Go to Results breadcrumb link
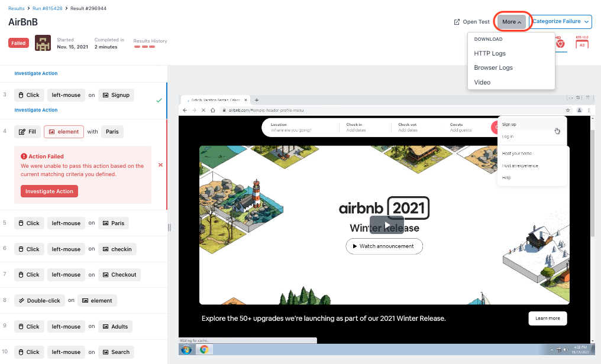Viewport: 601px width, 364px height. (16, 8)
